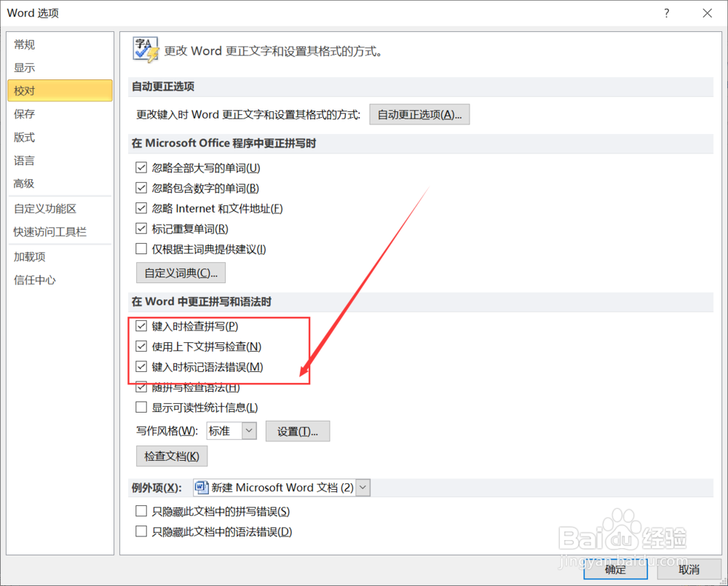Toggle 忽略全部大写的单词 checkbox
Screen dimensions: 728x586
pyautogui.click(x=141, y=167)
